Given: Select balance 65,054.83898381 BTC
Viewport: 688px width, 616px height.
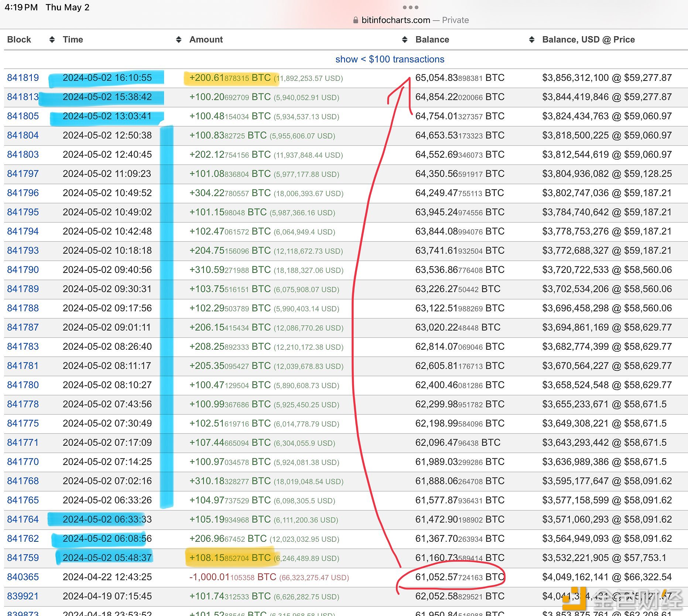Looking at the screenshot, I should pos(460,78).
